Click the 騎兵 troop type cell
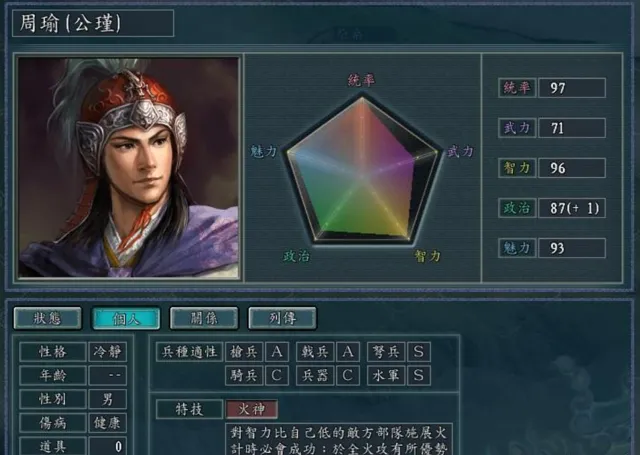Screen dimensions: 640x455 click(244, 375)
